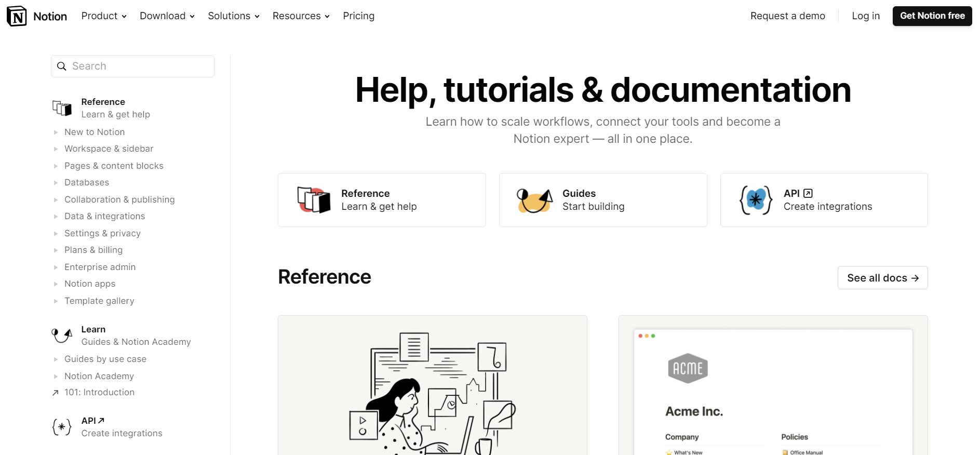Click the arrow icon next to 101: Introduction
The height and width of the screenshot is (455, 980).
(x=56, y=393)
